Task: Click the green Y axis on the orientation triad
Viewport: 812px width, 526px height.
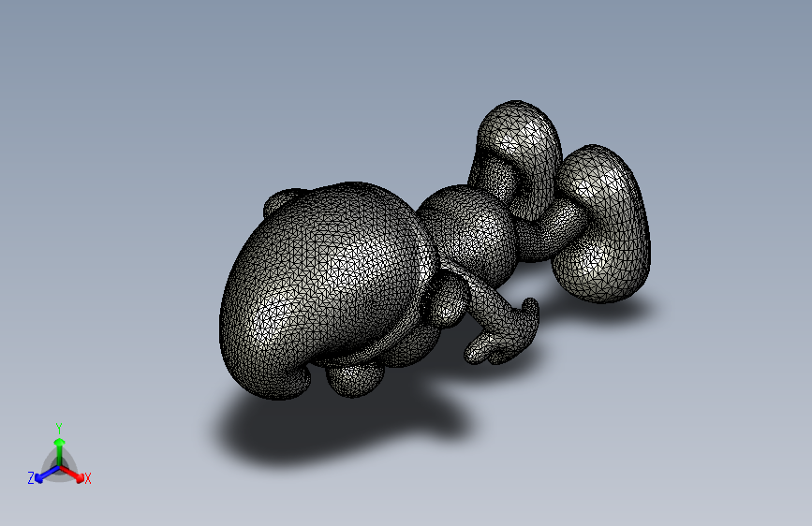Action: 60,453
